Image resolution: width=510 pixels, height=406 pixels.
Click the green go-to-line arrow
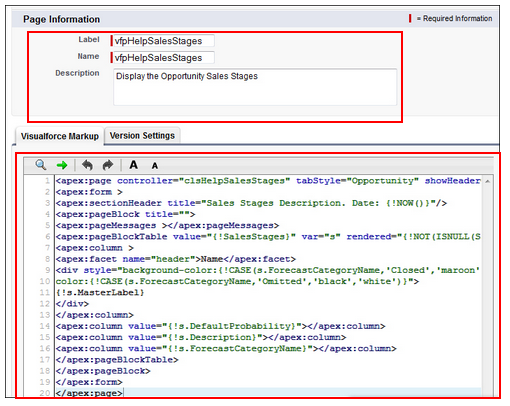pyautogui.click(x=62, y=165)
